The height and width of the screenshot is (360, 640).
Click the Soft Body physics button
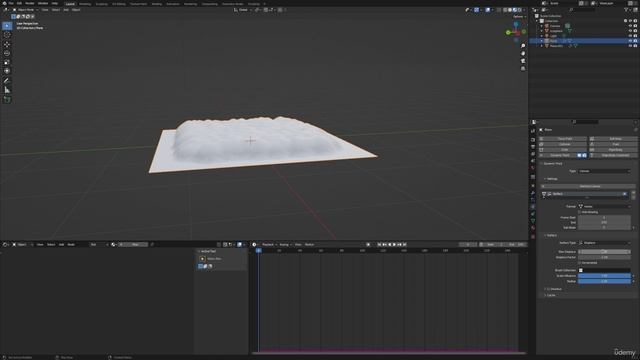(613, 139)
